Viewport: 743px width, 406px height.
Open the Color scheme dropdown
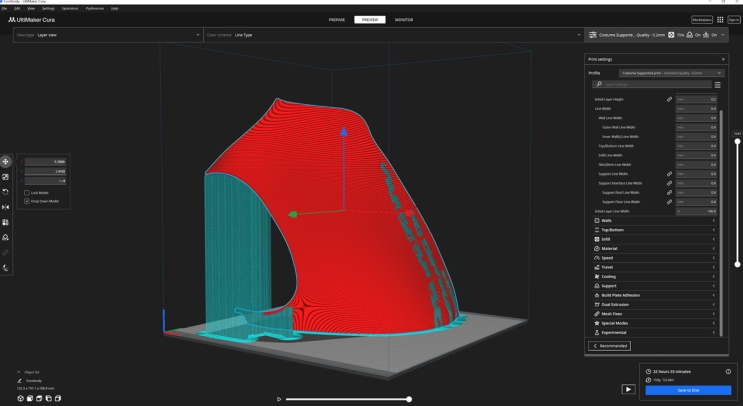[392, 35]
